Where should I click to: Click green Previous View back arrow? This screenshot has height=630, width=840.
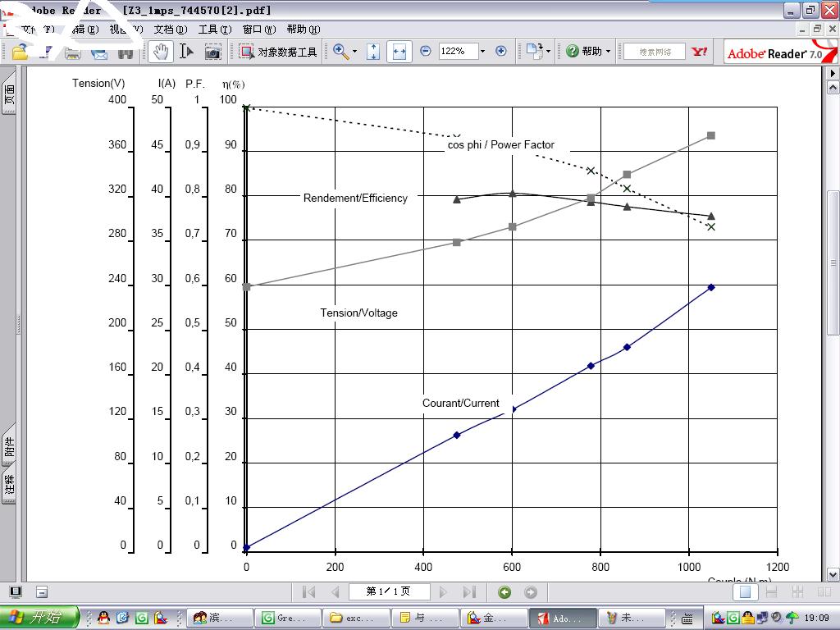pos(504,592)
